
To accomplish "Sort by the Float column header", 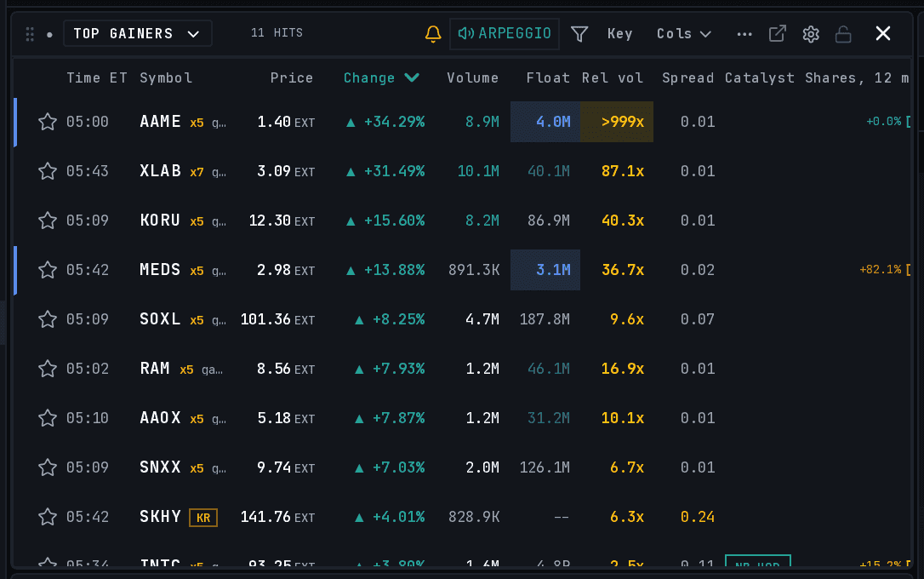I will coord(548,77).
